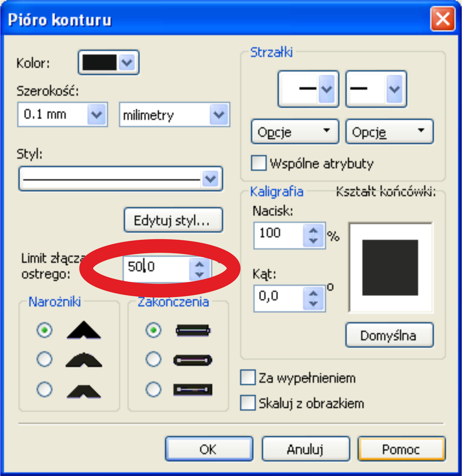
Task: Choose the extended square line cap option
Action: point(154,389)
